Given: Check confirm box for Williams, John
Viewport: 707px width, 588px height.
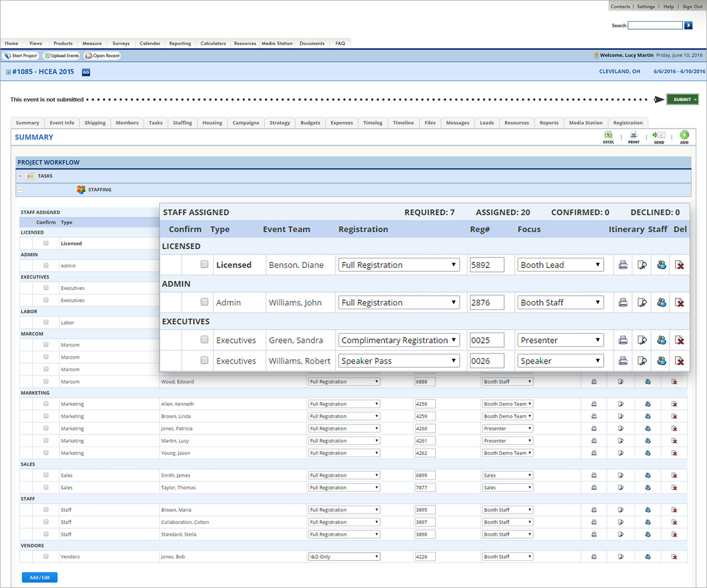Looking at the screenshot, I should pos(204,302).
